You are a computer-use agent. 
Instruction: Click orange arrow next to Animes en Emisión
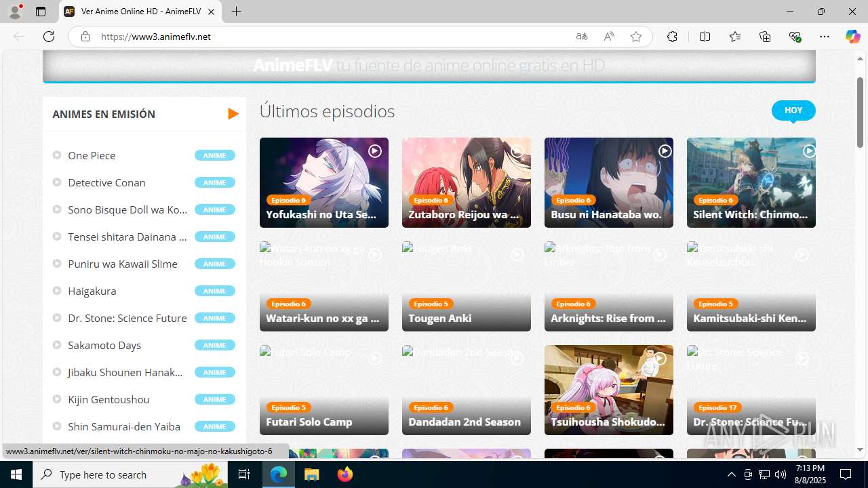click(x=233, y=114)
